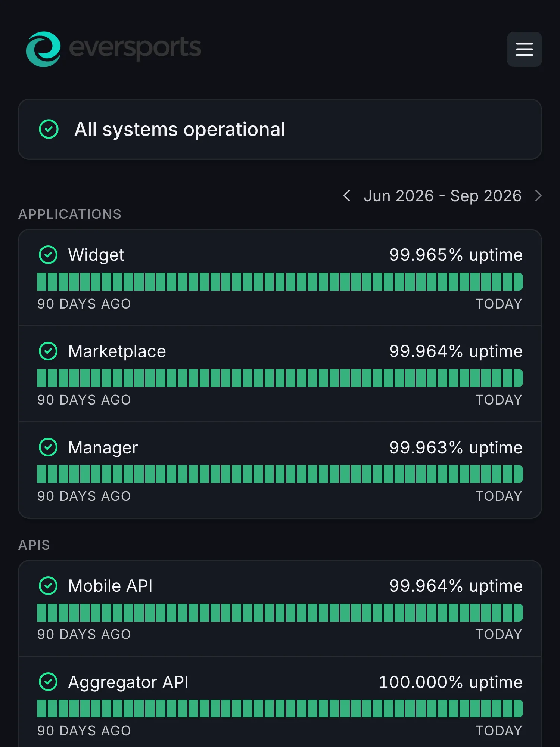Click the 99.963% uptime value
This screenshot has width=560, height=747.
click(456, 447)
